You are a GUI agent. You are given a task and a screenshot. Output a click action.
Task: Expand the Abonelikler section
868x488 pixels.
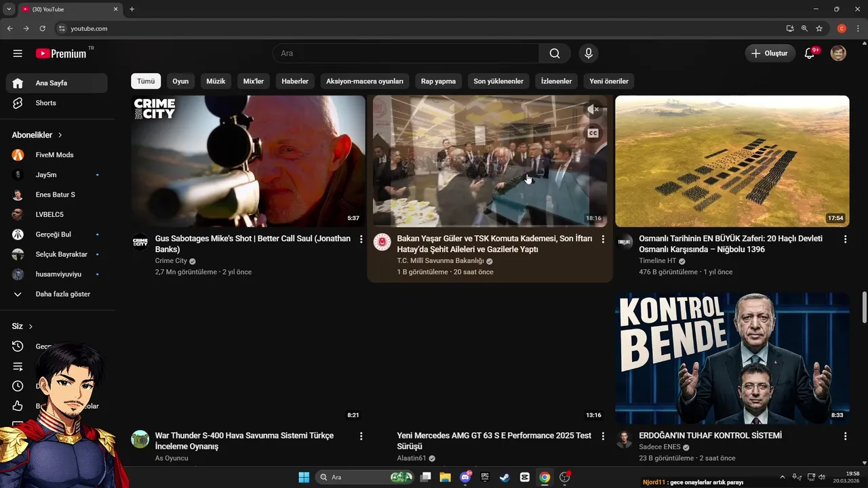click(x=37, y=135)
